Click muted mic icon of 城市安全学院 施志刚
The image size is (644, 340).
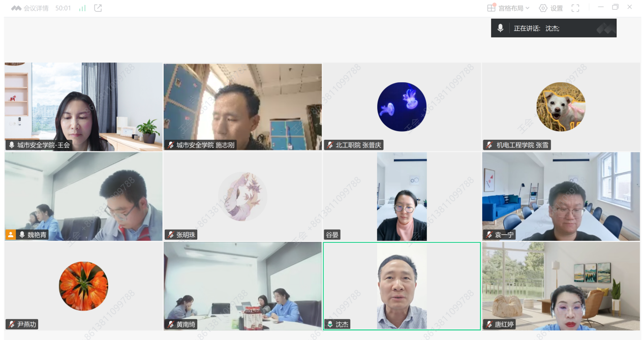[x=171, y=145]
